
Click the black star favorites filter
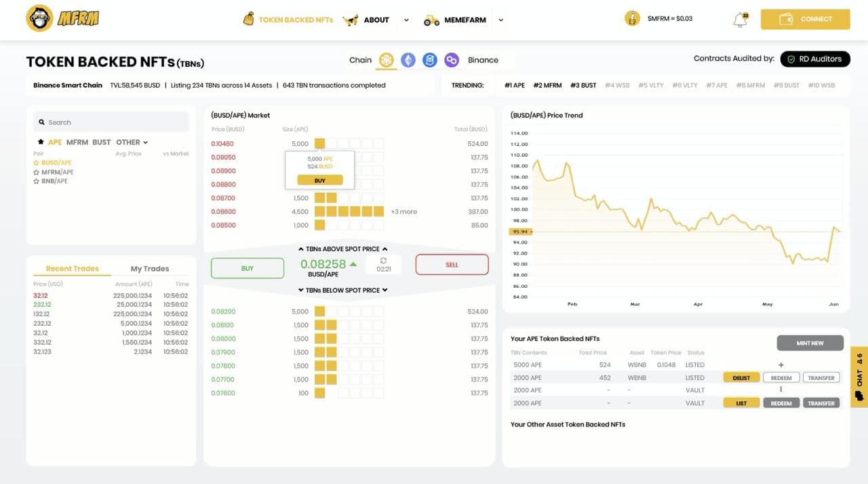pyautogui.click(x=41, y=142)
